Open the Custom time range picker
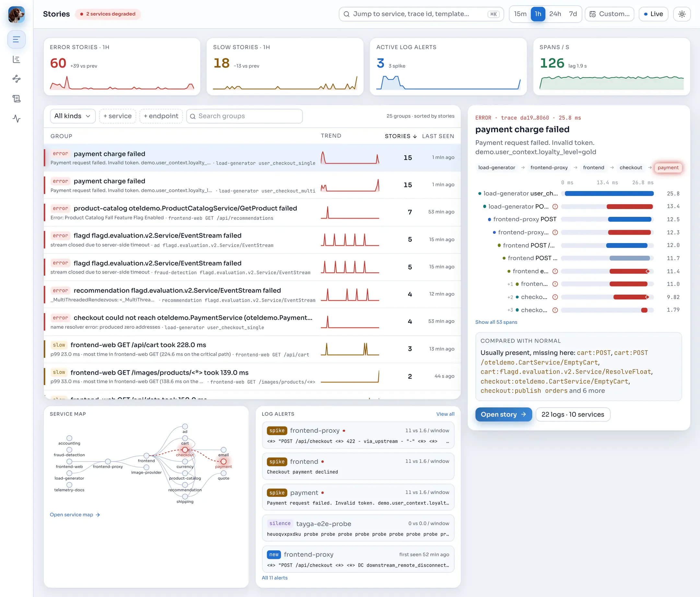 609,14
